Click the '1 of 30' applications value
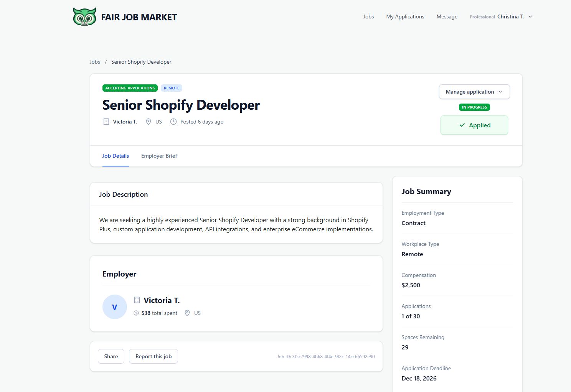Image resolution: width=571 pixels, height=392 pixels. [x=411, y=316]
